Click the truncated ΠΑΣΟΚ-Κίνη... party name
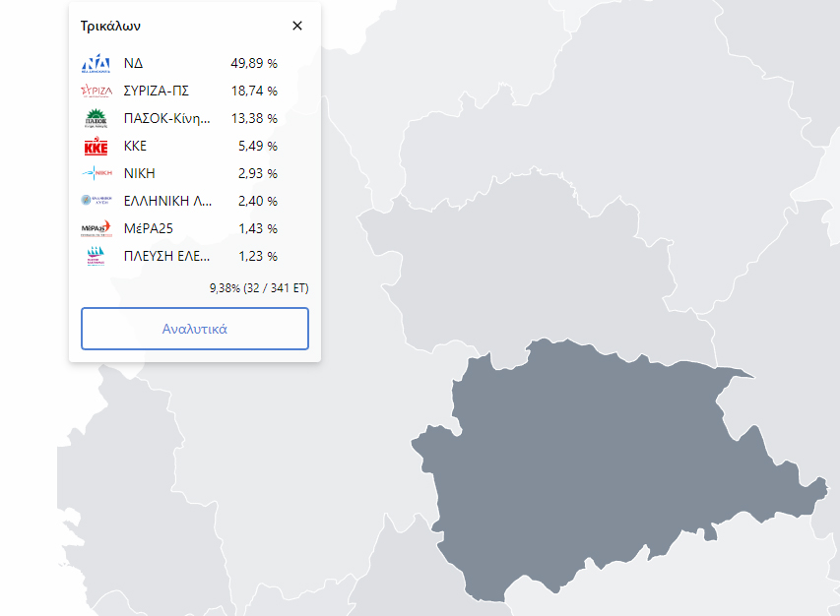840x616 pixels. click(166, 118)
